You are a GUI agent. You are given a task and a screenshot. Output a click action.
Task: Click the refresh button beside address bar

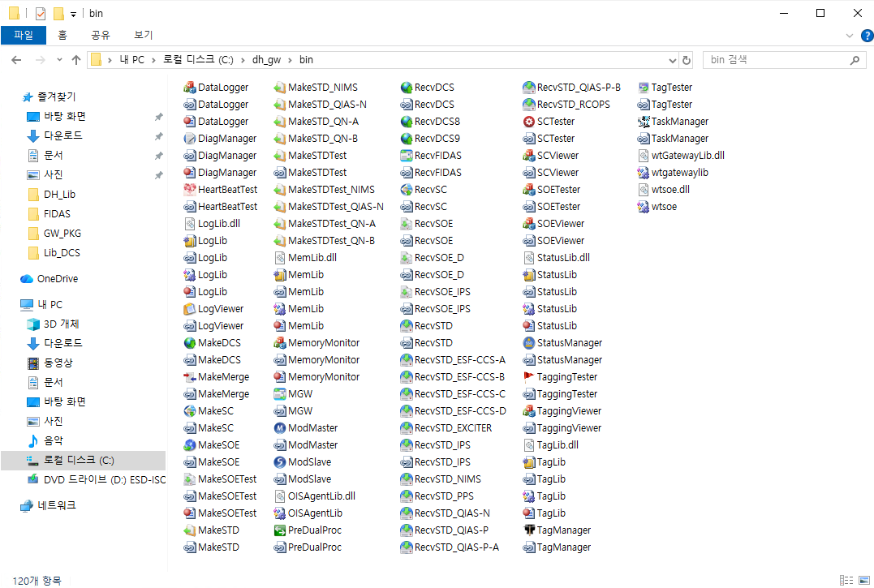(687, 60)
